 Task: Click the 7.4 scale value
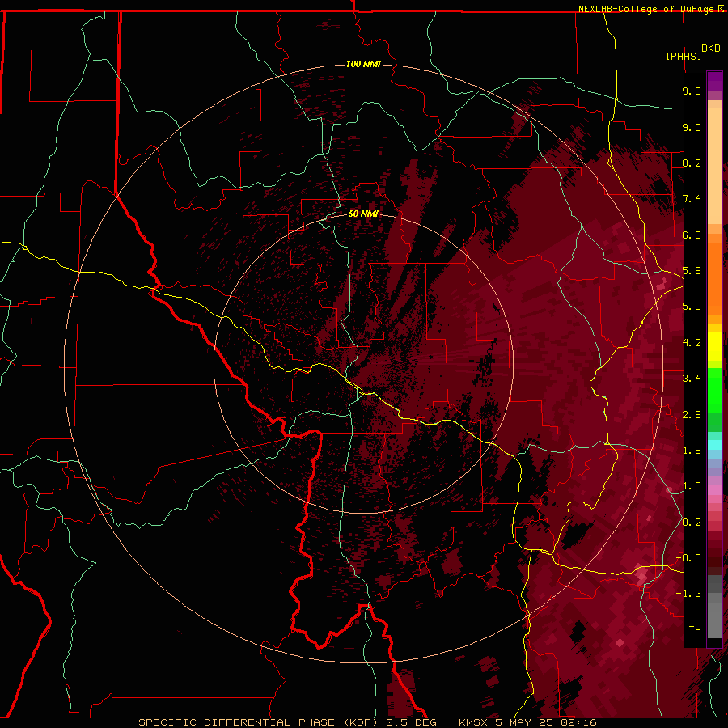click(692, 199)
